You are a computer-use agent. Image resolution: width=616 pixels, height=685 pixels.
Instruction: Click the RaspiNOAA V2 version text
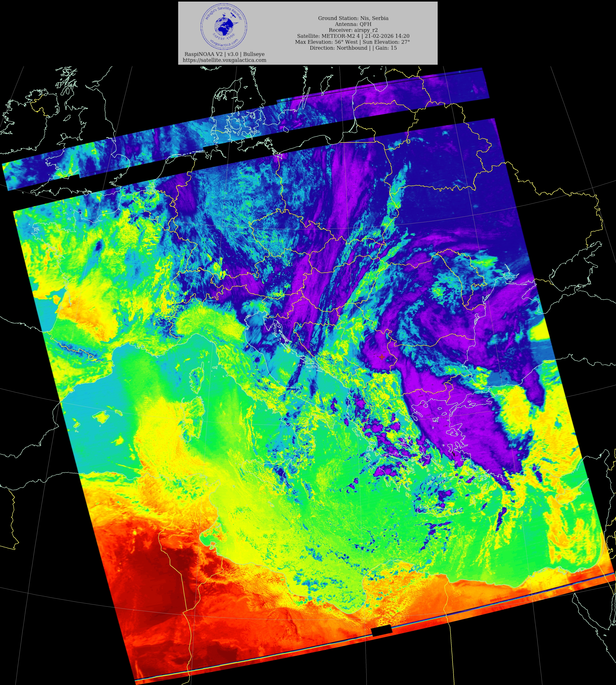tap(224, 54)
